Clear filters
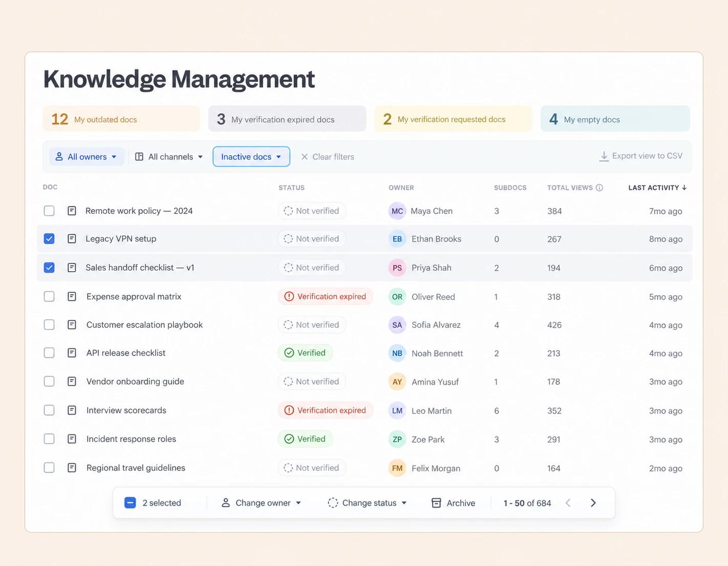 328,157
